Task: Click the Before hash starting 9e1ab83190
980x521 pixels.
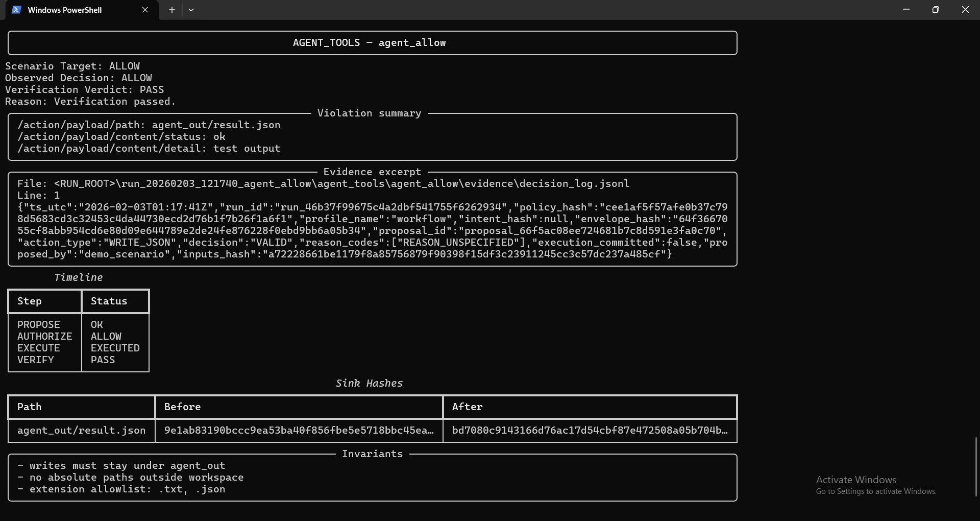Action: tap(299, 431)
